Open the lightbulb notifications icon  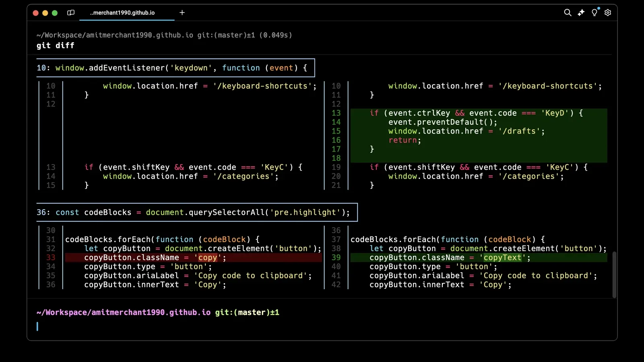594,12
